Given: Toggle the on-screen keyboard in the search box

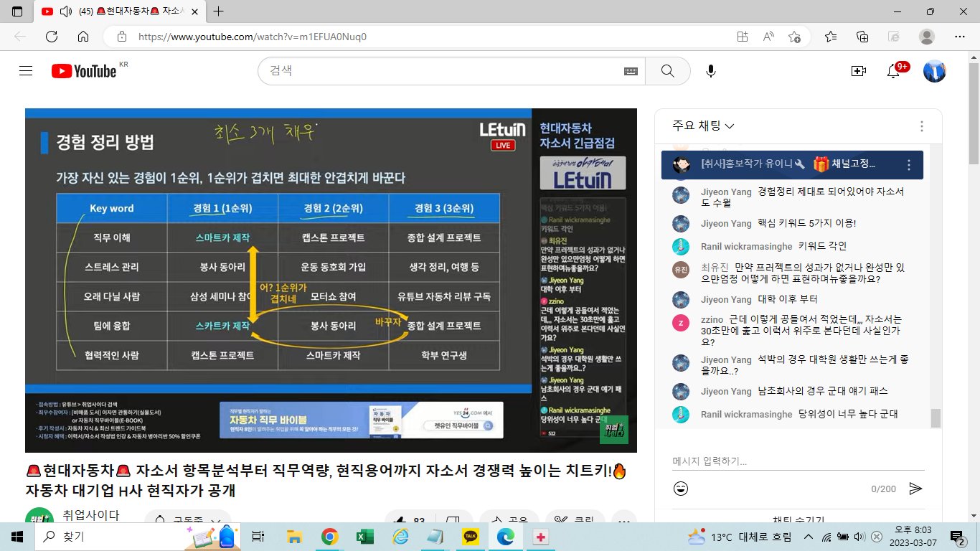Looking at the screenshot, I should point(631,71).
